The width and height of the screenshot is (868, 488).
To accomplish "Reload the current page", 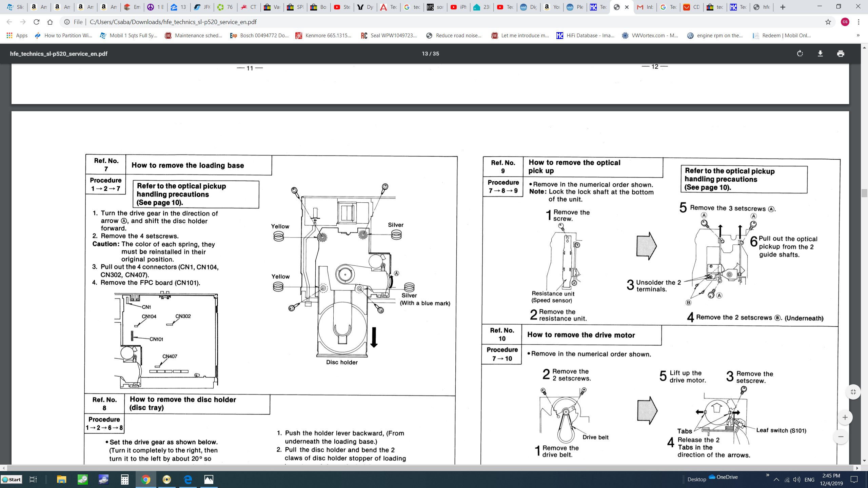I will pyautogui.click(x=36, y=22).
